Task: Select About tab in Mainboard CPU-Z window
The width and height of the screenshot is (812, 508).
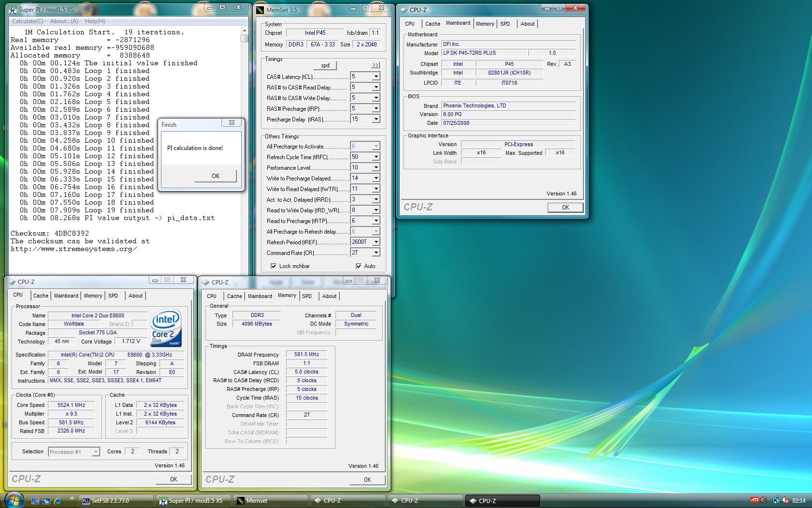Action: click(527, 24)
